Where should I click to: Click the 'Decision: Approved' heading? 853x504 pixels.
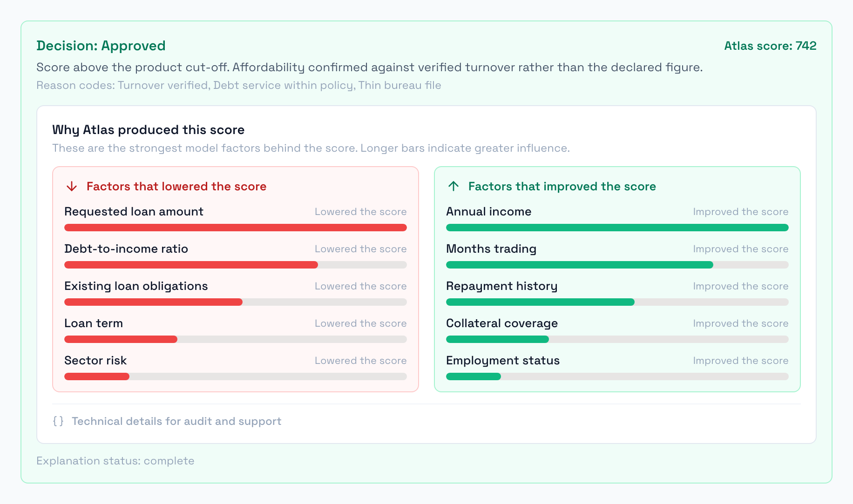tap(101, 46)
